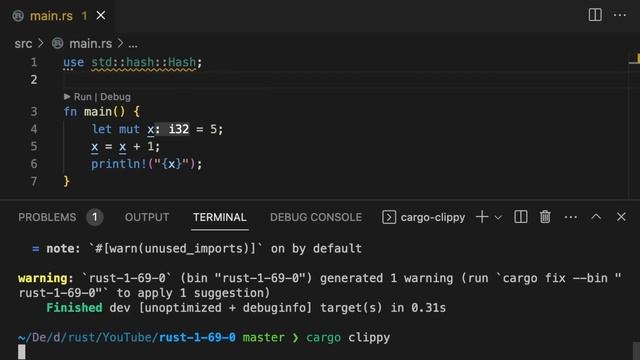This screenshot has height=360, width=640.
Task: Click line number 1 in the gutter
Action: (x=34, y=62)
